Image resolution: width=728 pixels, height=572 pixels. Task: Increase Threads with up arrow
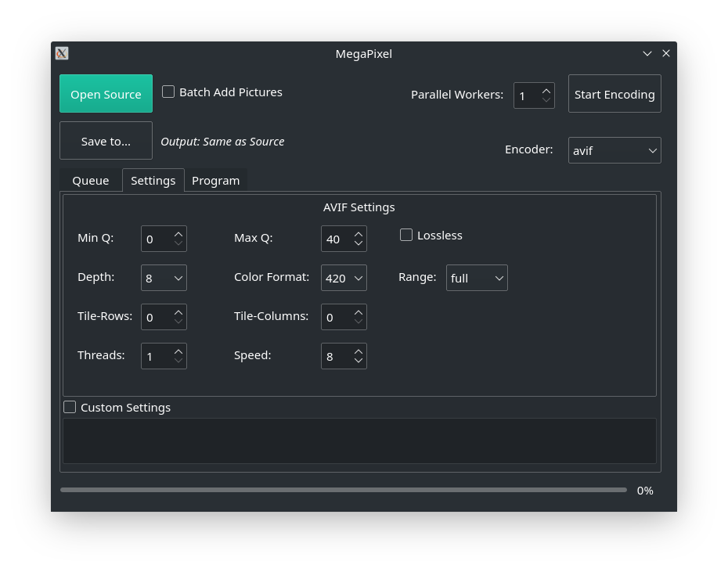[x=178, y=351]
